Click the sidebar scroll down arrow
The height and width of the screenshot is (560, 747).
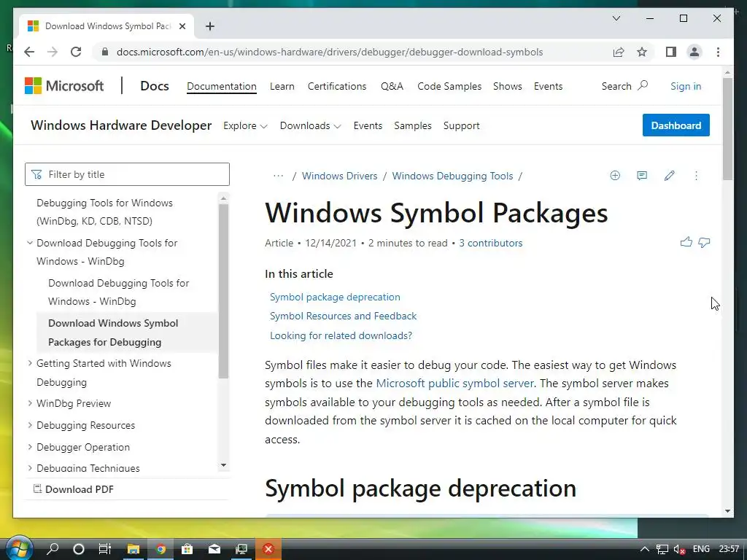click(x=223, y=465)
